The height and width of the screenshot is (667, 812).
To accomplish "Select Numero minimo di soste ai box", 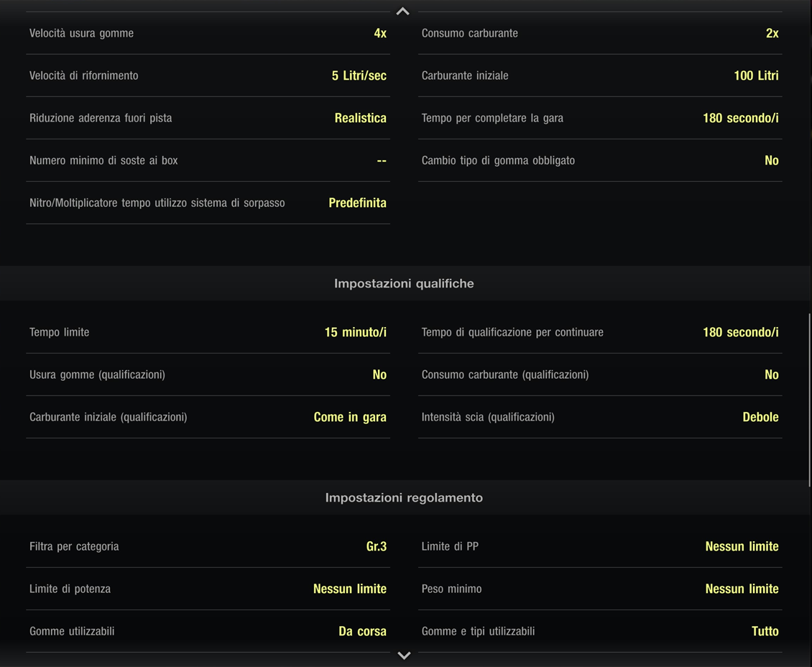I will click(x=208, y=160).
